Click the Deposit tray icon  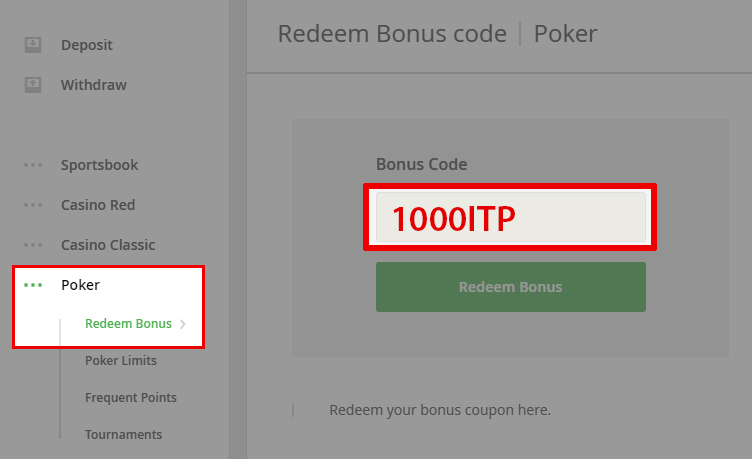(x=33, y=45)
